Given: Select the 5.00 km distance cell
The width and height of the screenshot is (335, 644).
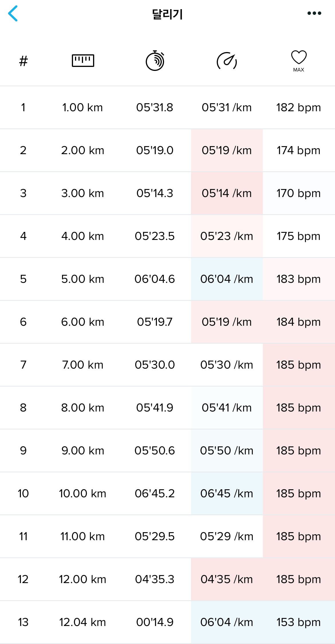Looking at the screenshot, I should (x=83, y=279).
